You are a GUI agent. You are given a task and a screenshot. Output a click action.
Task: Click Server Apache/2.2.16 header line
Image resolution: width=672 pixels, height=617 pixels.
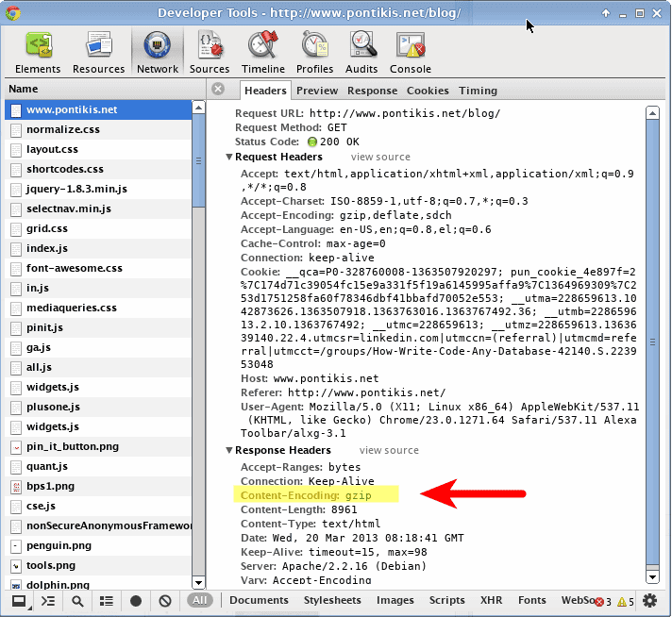click(334, 566)
